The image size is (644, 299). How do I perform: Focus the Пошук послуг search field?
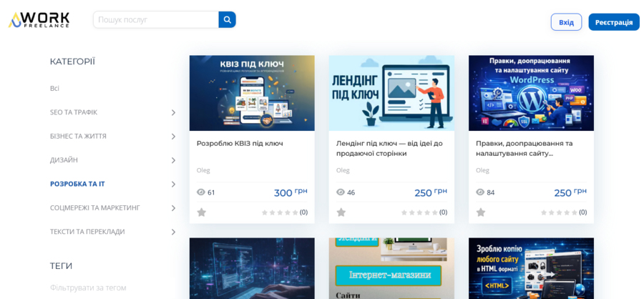tap(156, 20)
